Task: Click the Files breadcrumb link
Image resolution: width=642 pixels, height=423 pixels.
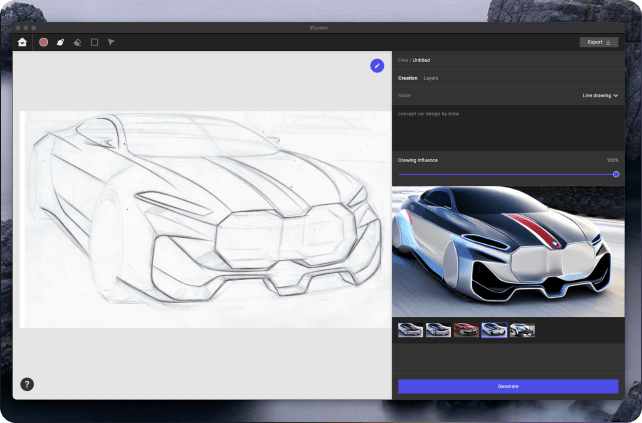Action: click(x=402, y=60)
